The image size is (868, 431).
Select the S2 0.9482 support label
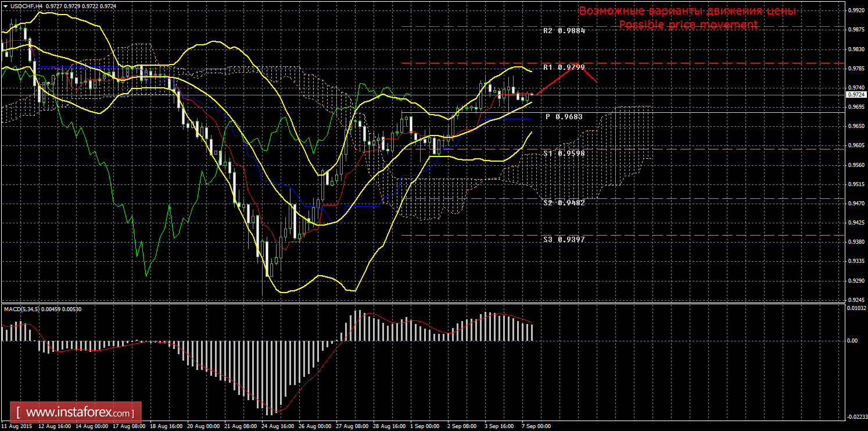[564, 202]
